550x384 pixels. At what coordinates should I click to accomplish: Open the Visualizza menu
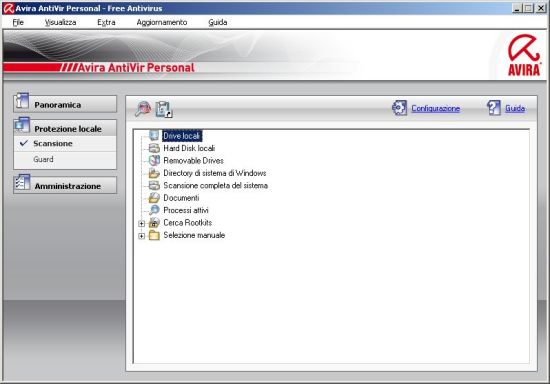[x=60, y=22]
